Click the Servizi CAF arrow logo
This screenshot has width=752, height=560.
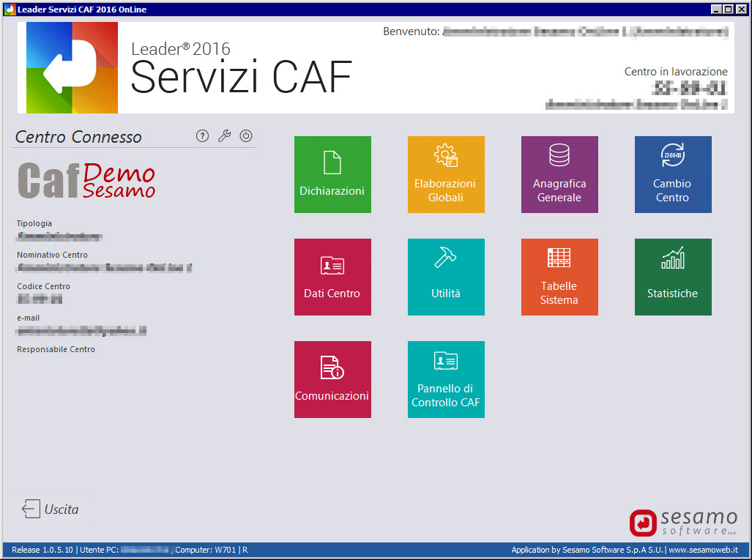pos(72,67)
